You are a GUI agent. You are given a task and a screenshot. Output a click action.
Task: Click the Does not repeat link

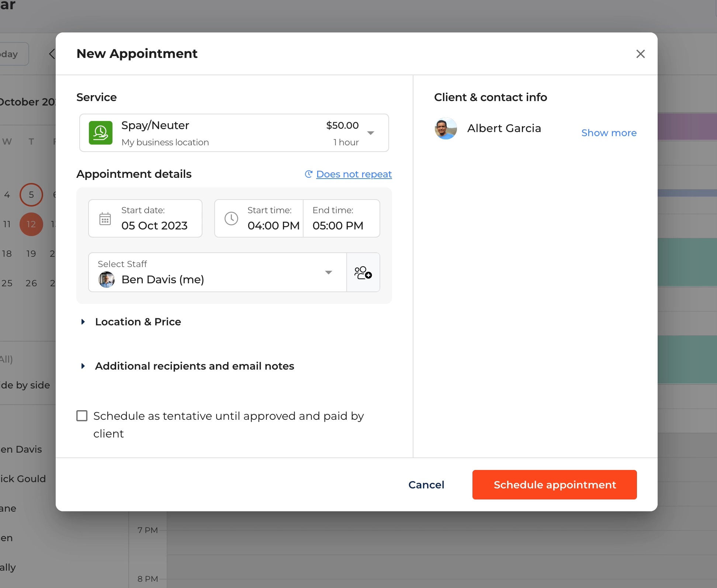[x=354, y=174]
